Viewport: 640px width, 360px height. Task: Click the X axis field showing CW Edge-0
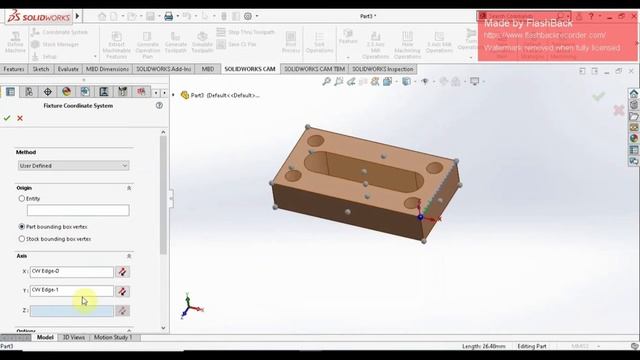[x=71, y=272]
